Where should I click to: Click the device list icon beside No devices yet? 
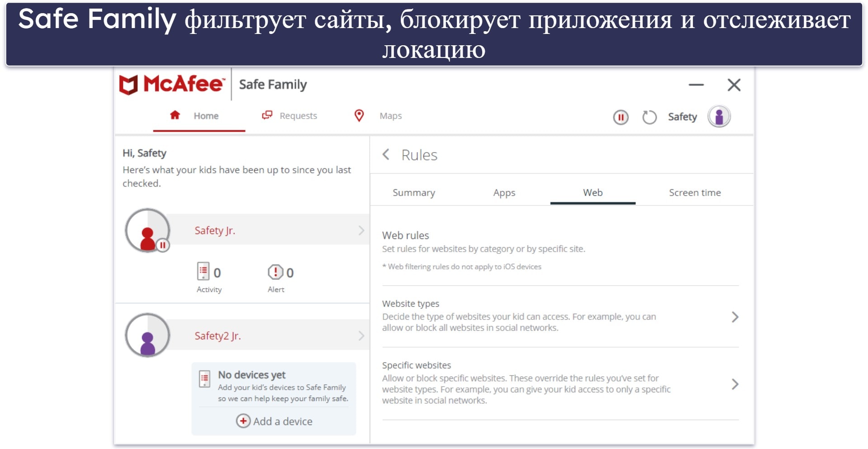click(x=205, y=379)
